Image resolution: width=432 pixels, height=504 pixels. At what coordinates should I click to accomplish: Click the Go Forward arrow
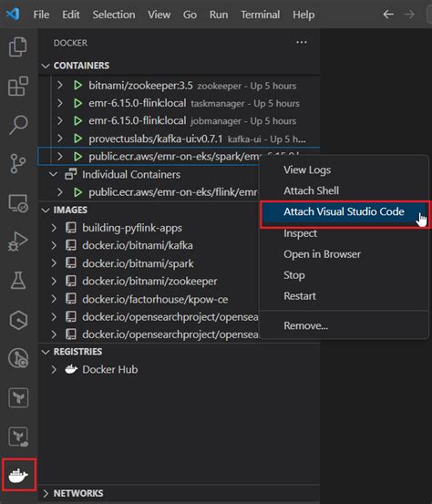409,15
